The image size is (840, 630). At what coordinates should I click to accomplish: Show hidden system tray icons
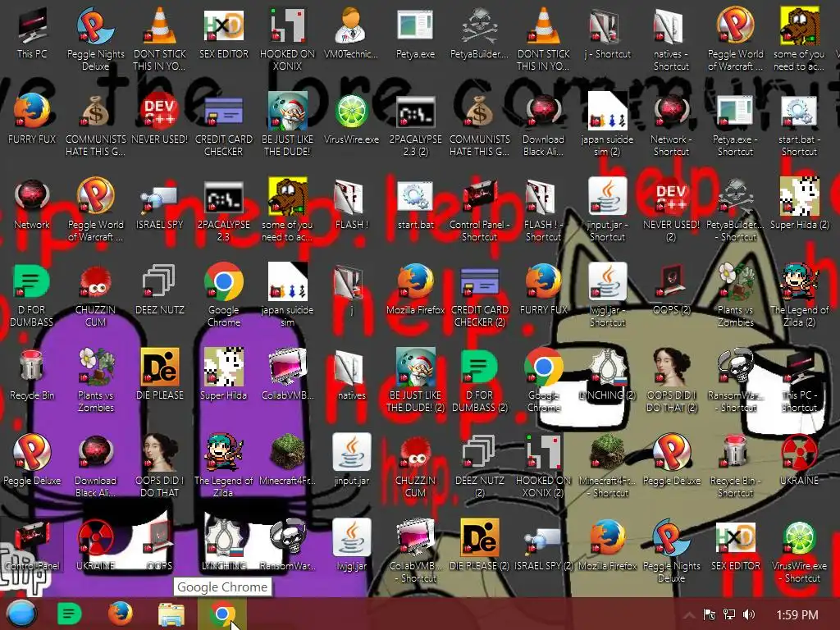coord(690,615)
